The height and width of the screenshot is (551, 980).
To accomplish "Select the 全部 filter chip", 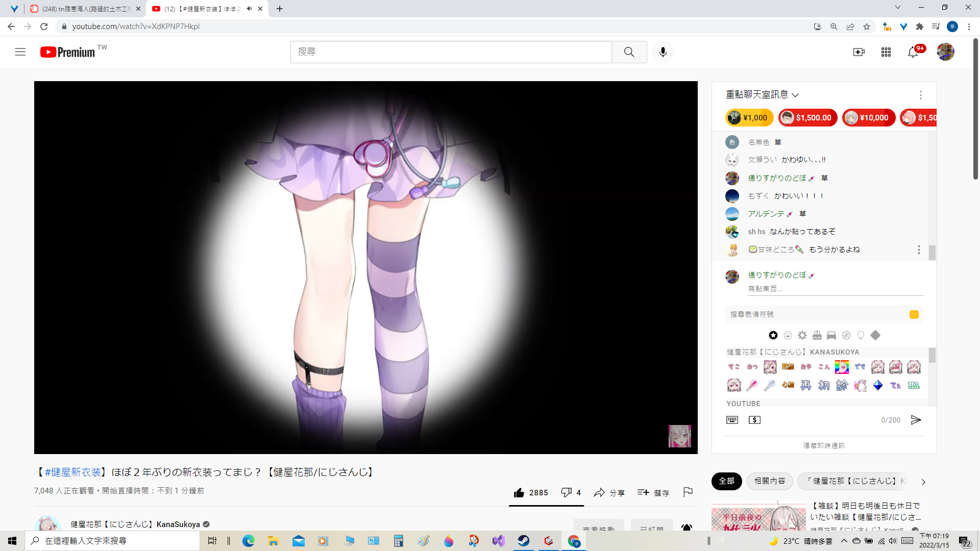I will pos(726,481).
